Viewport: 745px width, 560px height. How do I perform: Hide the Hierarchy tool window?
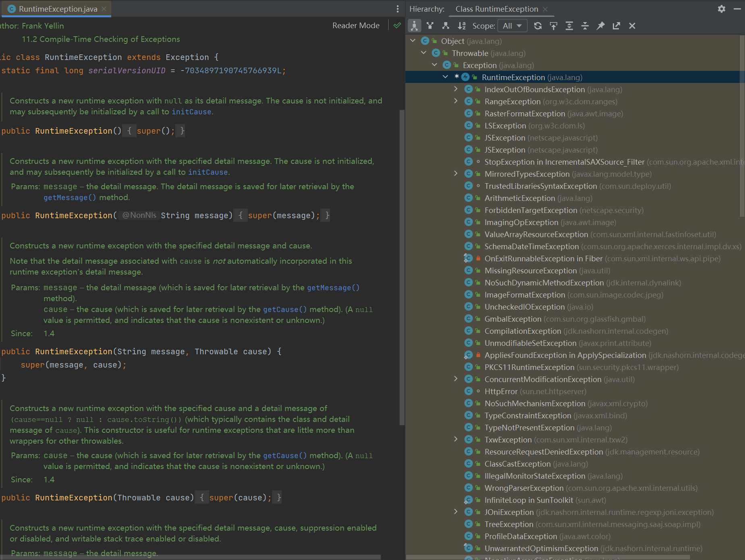[x=737, y=9]
